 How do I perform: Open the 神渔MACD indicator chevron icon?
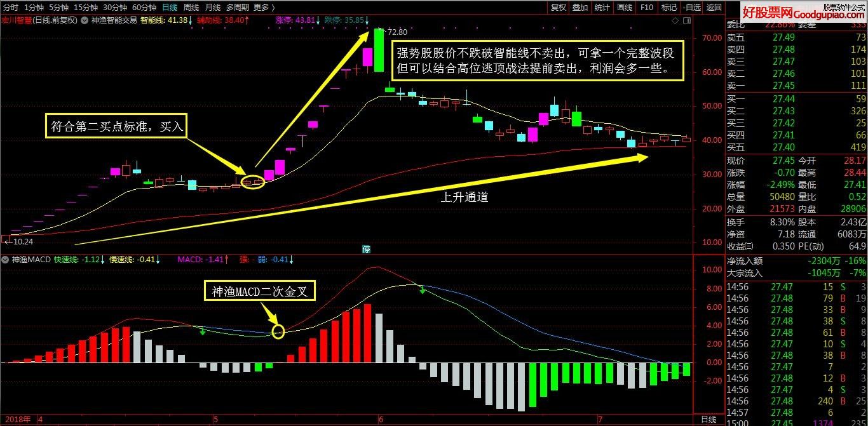[6, 259]
